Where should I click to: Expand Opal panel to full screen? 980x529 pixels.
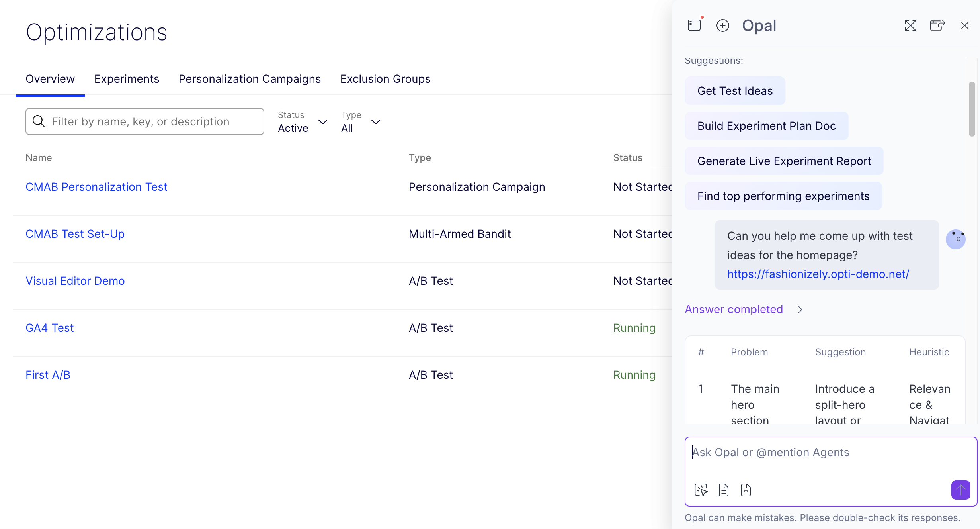pos(910,25)
